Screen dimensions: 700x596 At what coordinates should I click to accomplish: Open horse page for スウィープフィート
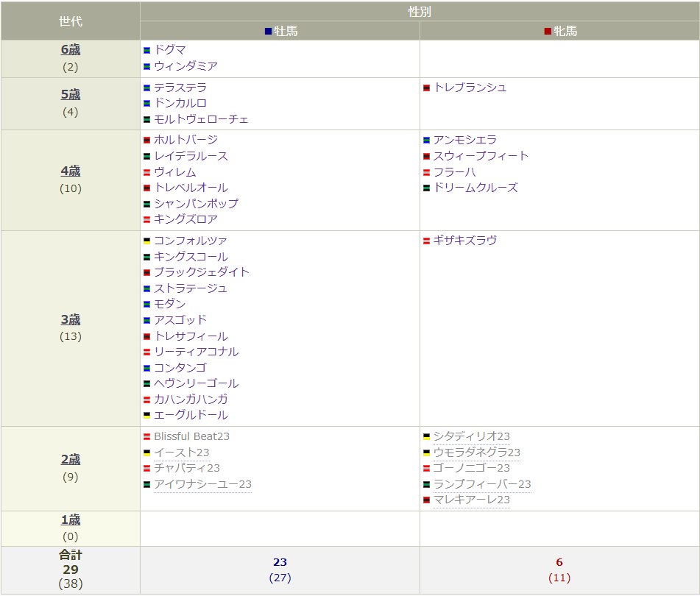click(481, 156)
